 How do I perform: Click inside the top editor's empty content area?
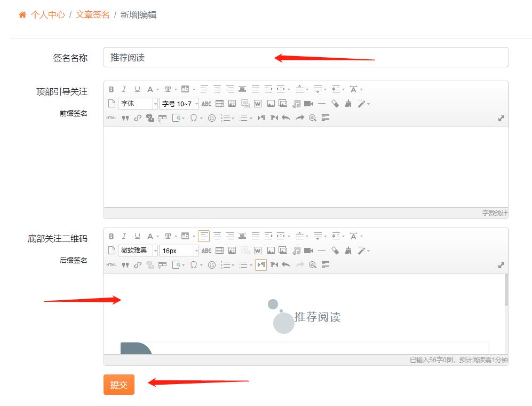[306, 167]
